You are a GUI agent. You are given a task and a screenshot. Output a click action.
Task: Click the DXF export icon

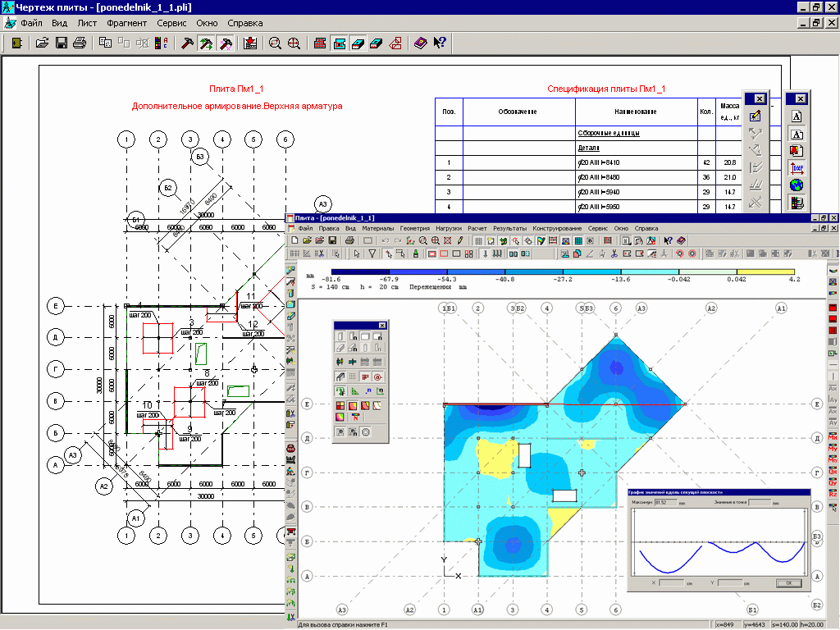pos(797,168)
